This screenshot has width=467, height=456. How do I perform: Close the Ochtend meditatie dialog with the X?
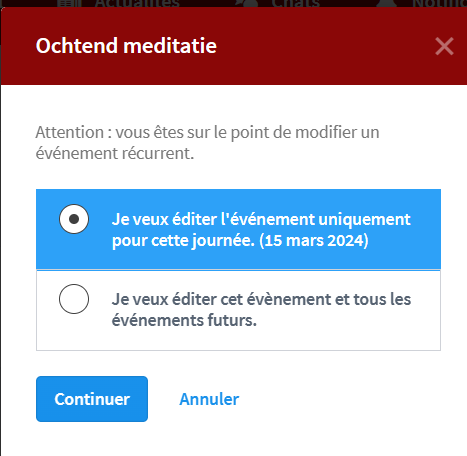pos(444,46)
